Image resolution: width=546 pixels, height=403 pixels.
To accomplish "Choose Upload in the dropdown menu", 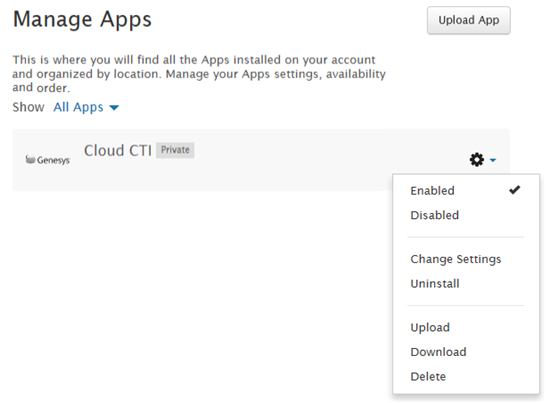I will 430,328.
